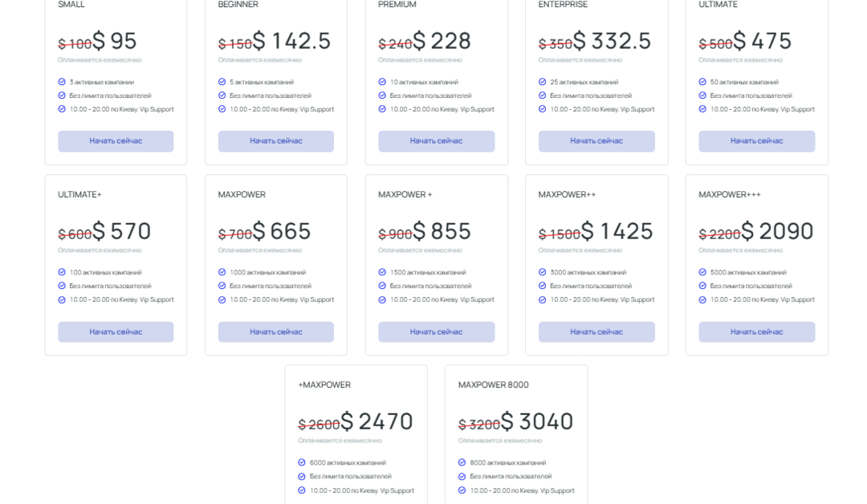The height and width of the screenshot is (504, 867).
Task: Click checkmark icon beside '3 активные кампании'
Action: (x=62, y=82)
